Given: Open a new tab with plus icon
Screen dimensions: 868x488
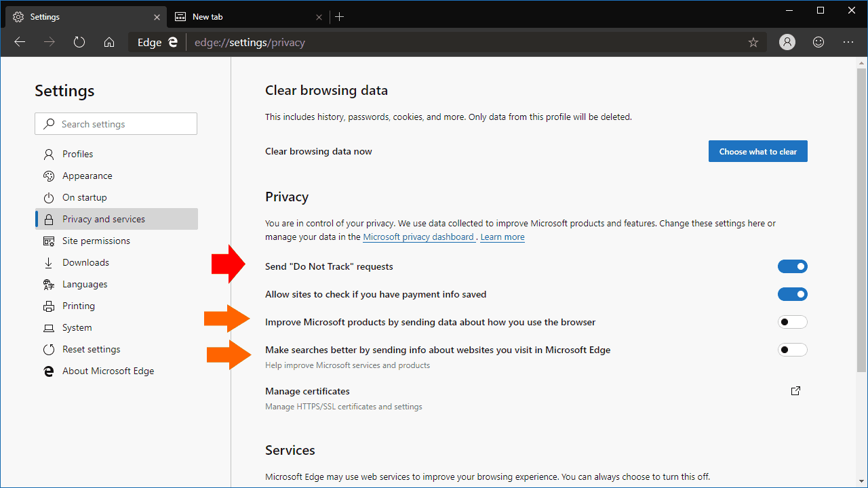Looking at the screenshot, I should 340,16.
